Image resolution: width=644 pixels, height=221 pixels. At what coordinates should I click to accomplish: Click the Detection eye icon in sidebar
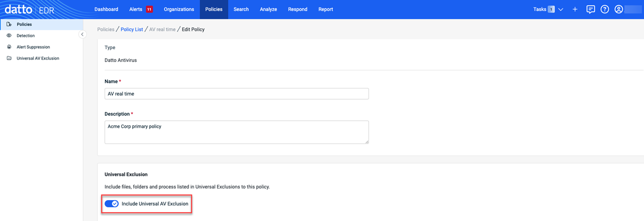click(9, 36)
